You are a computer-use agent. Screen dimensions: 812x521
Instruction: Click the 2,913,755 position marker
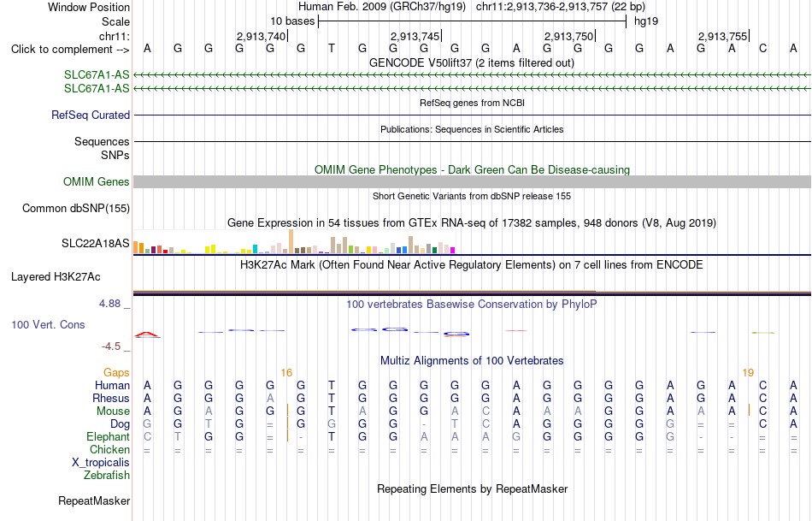722,36
